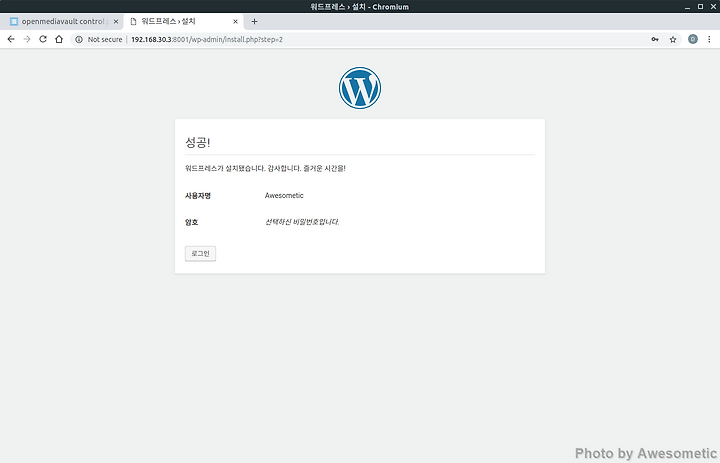Switch to the openmediavault control panel tab
Viewport: 720px width, 463px height.
(x=62, y=22)
